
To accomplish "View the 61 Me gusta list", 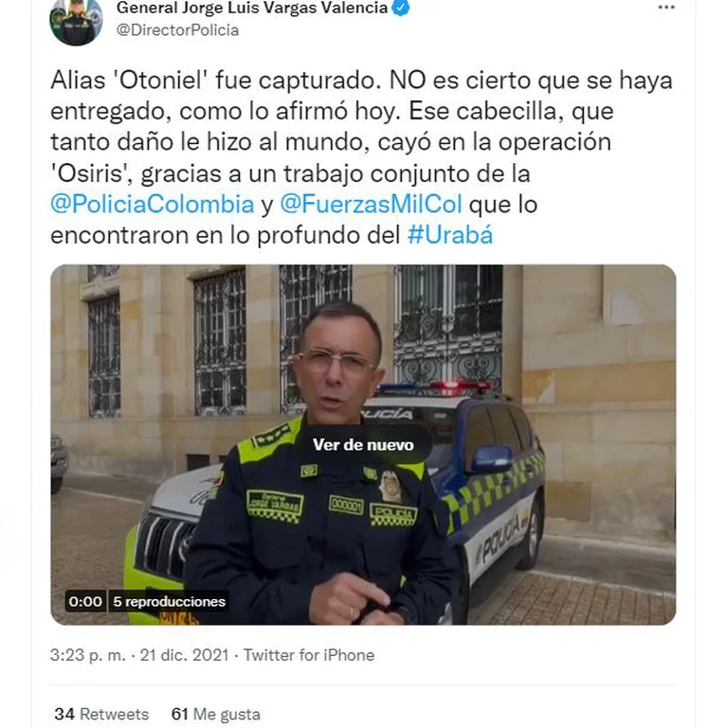I will (215, 714).
